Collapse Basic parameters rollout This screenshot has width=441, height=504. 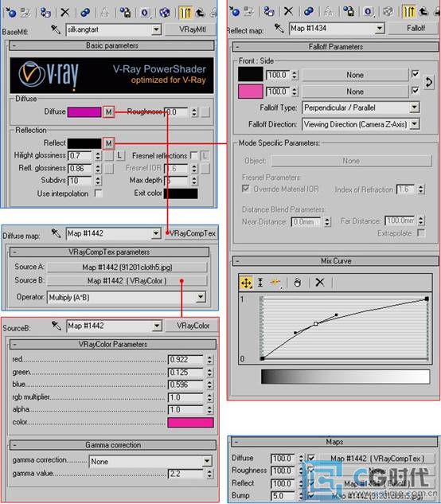coord(111,45)
